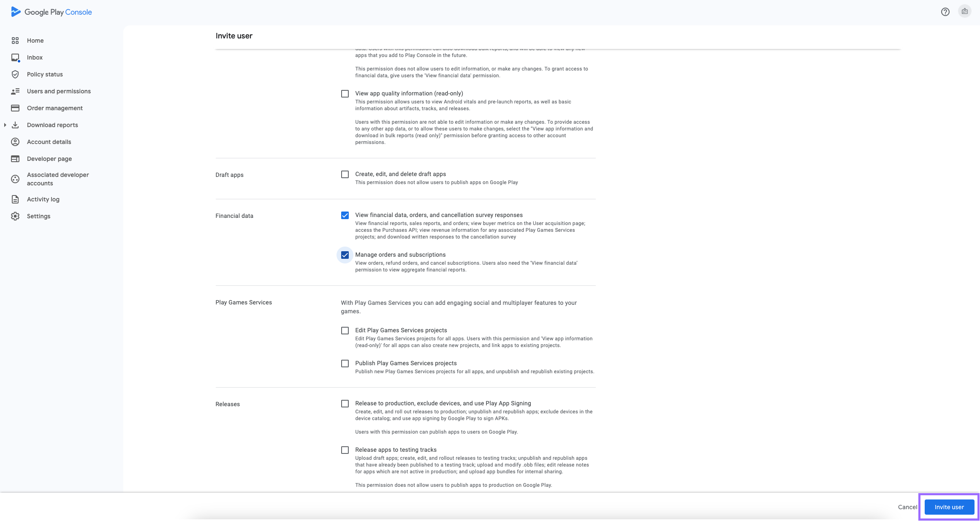This screenshot has height=521, width=980.
Task: Uncheck Manage orders and subscriptions
Action: [x=345, y=255]
